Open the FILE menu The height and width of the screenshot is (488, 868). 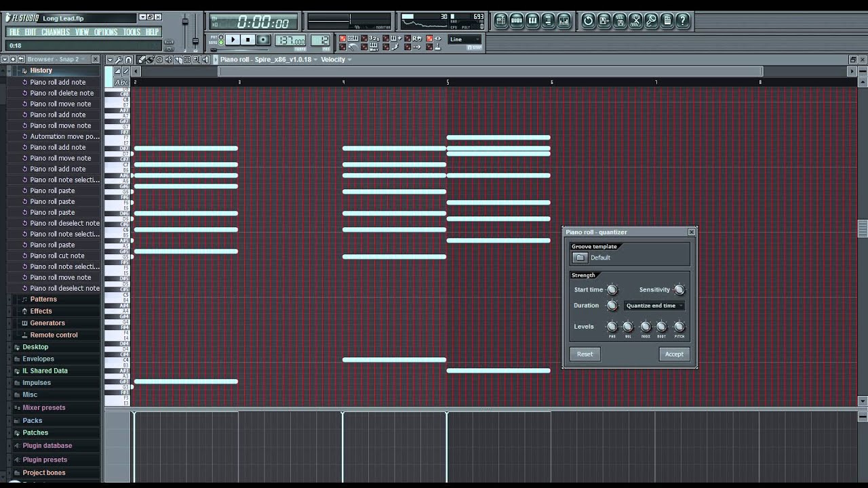click(14, 32)
